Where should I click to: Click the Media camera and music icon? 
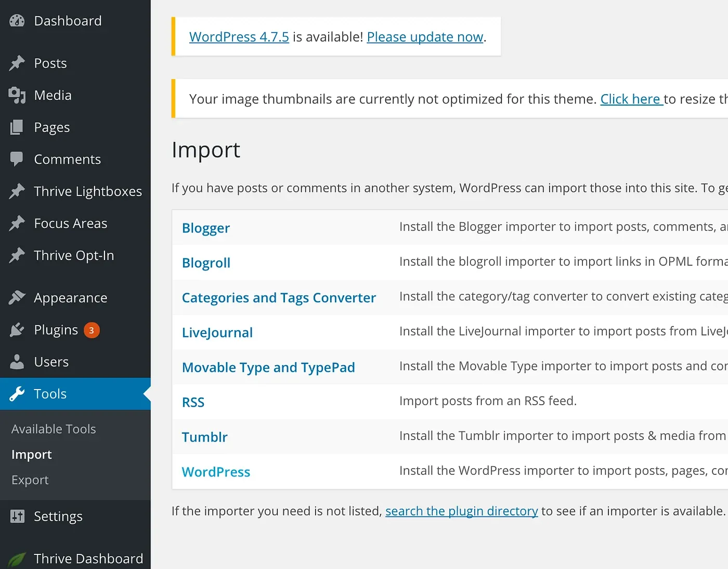[17, 95]
